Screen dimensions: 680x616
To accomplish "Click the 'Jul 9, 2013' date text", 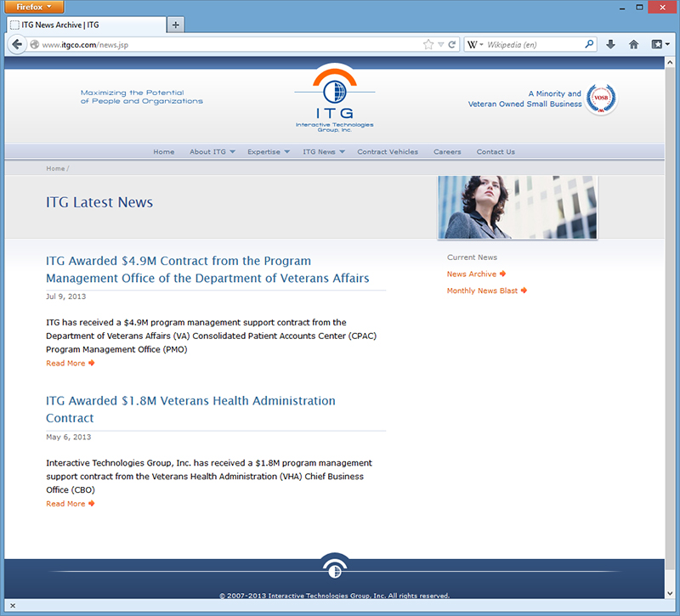I will pos(66,297).
